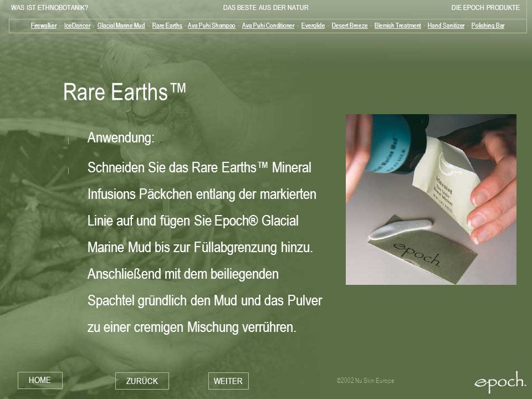Image resolution: width=532 pixels, height=399 pixels.
Task: Open the Blemish Treatment link
Action: pos(398,25)
